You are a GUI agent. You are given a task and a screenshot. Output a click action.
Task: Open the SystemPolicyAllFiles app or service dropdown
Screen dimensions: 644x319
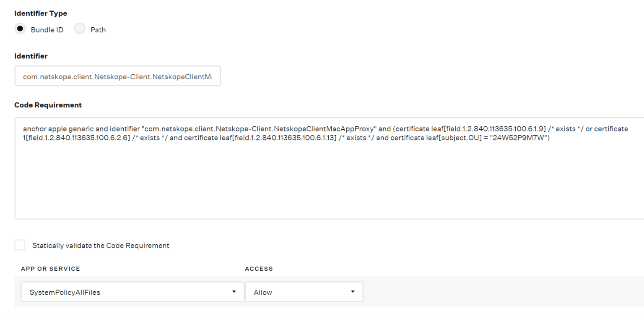point(132,292)
